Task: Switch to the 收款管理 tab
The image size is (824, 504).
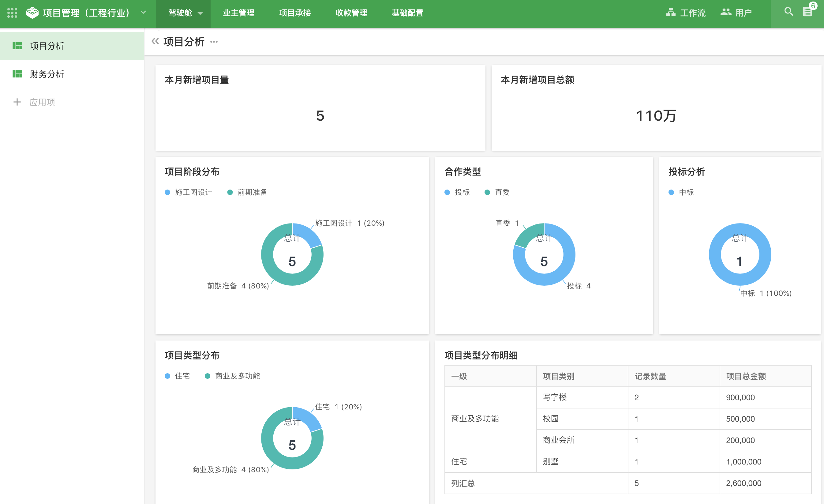Action: (x=351, y=13)
